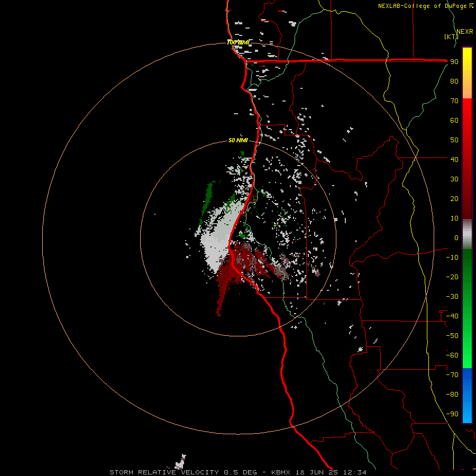Click the -90 value on velocity scale

click(x=452, y=414)
